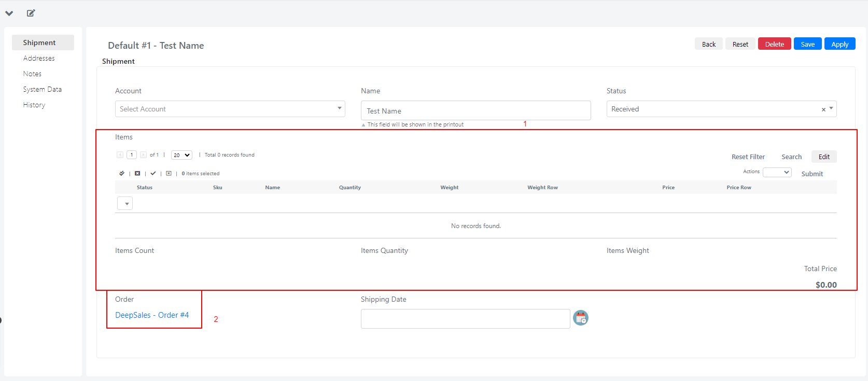Open the DeepSales - Order #4 link
868x381 pixels.
coord(152,315)
